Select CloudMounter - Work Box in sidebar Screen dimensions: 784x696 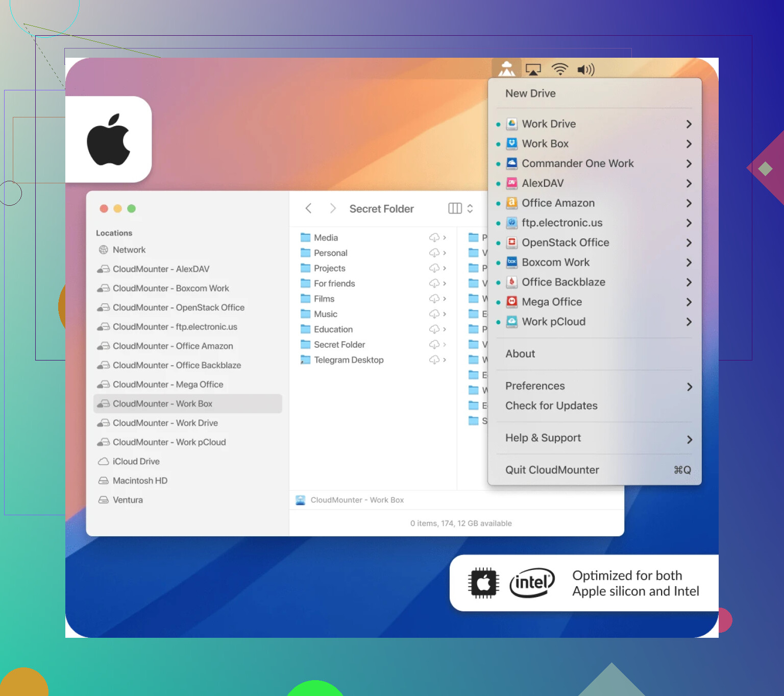pyautogui.click(x=188, y=403)
